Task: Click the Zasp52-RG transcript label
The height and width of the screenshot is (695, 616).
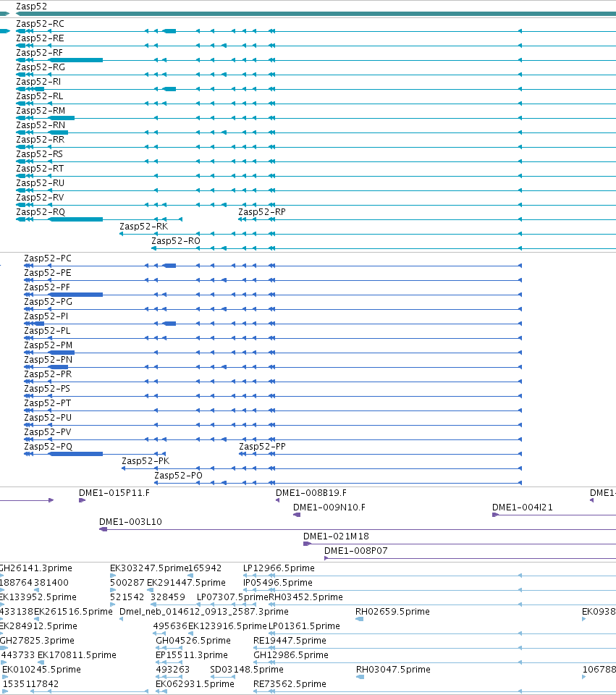Action: point(41,67)
